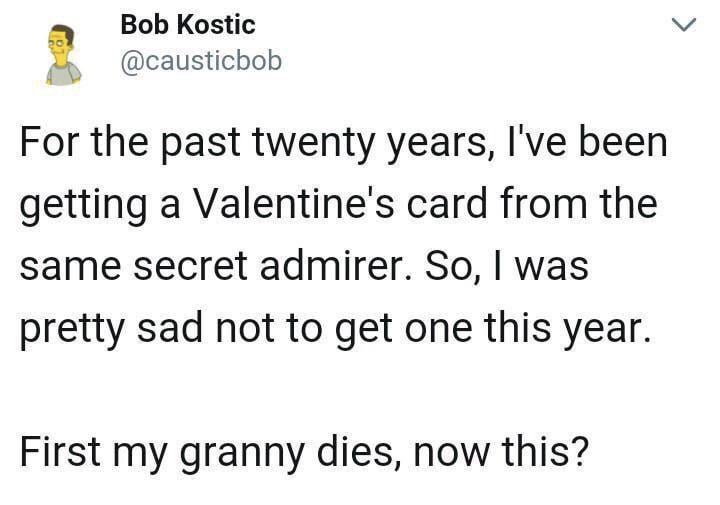Click the word "getting" on the second line
This screenshot has width=720, height=505.
[x=77, y=207]
